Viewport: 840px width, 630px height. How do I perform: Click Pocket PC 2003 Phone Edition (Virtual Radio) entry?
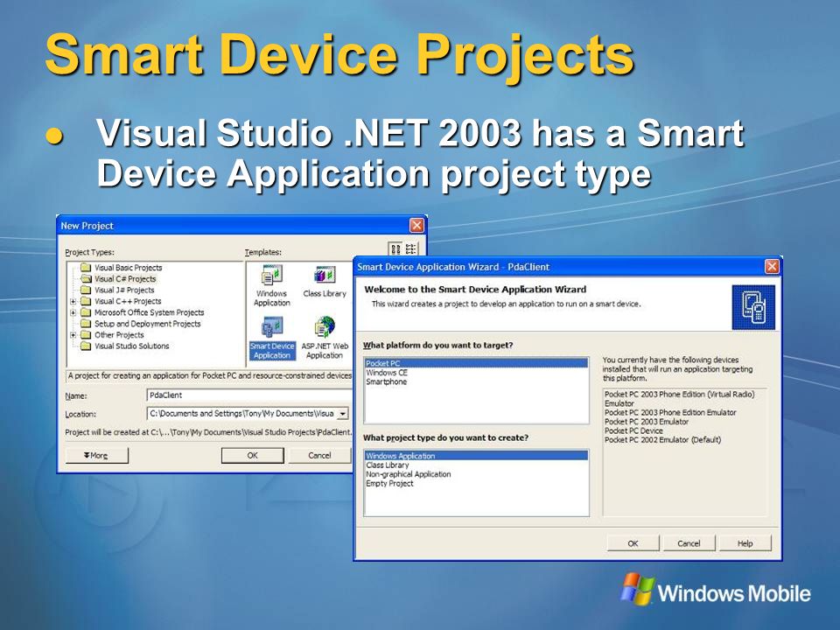(679, 399)
